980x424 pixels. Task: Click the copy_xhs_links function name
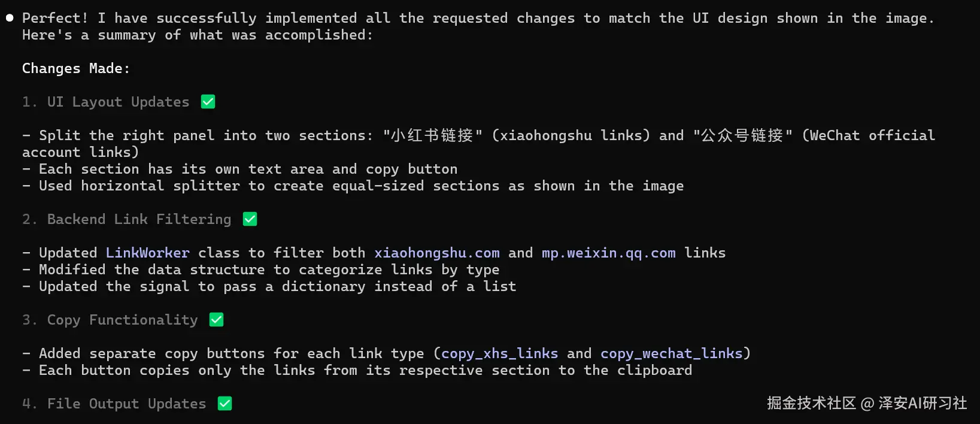click(499, 353)
